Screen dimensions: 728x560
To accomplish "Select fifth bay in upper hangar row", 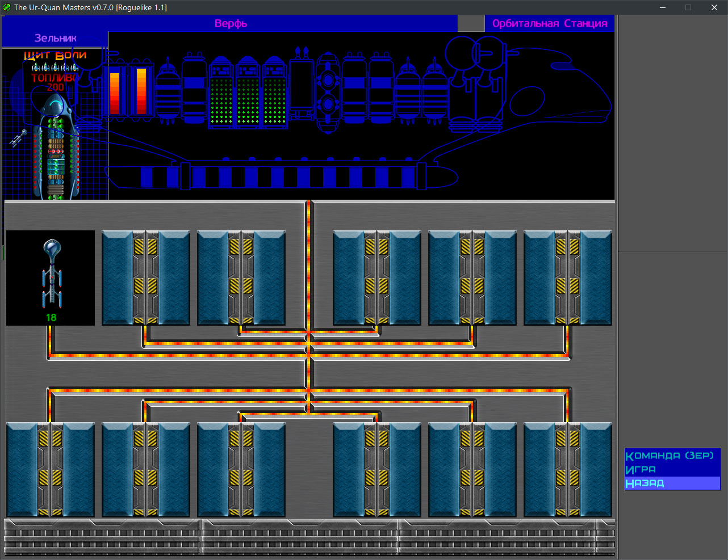I will click(x=472, y=278).
